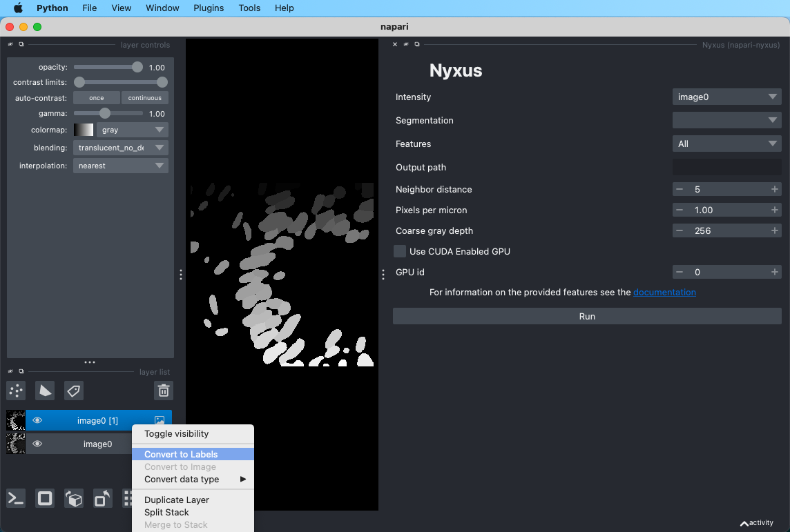Screen dimensions: 790x532
Task: Choose Split Stack from context menu
Action: click(x=193, y=513)
